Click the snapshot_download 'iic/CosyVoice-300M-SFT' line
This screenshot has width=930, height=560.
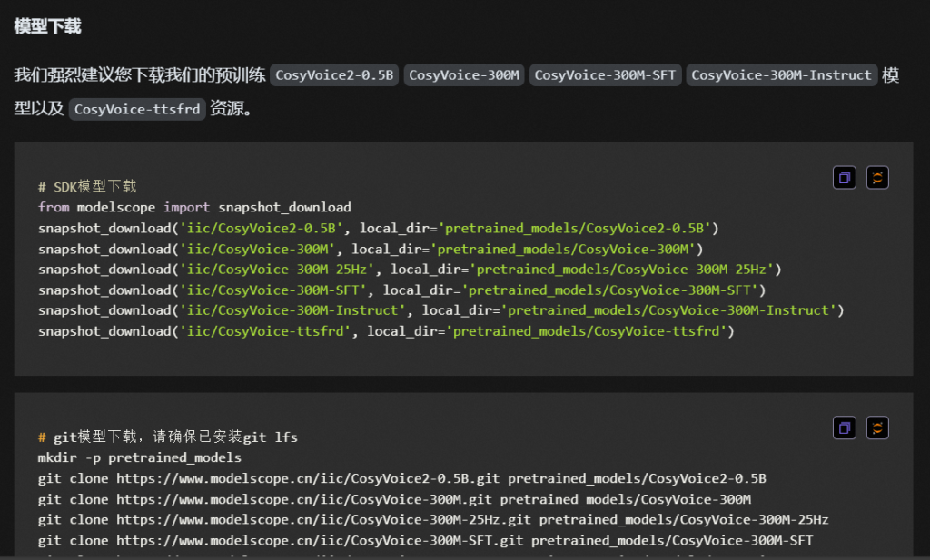click(402, 290)
